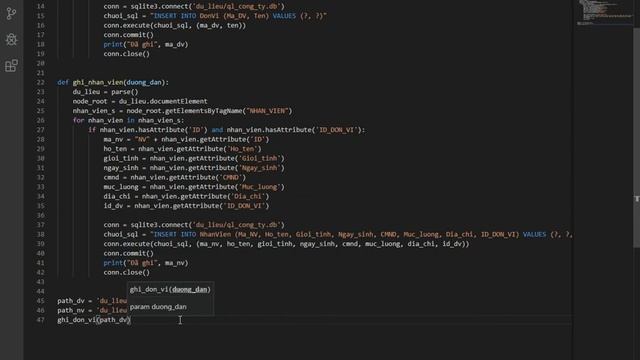
Task: Click the ma_nv = "NV" assignment line
Action: pos(186,140)
